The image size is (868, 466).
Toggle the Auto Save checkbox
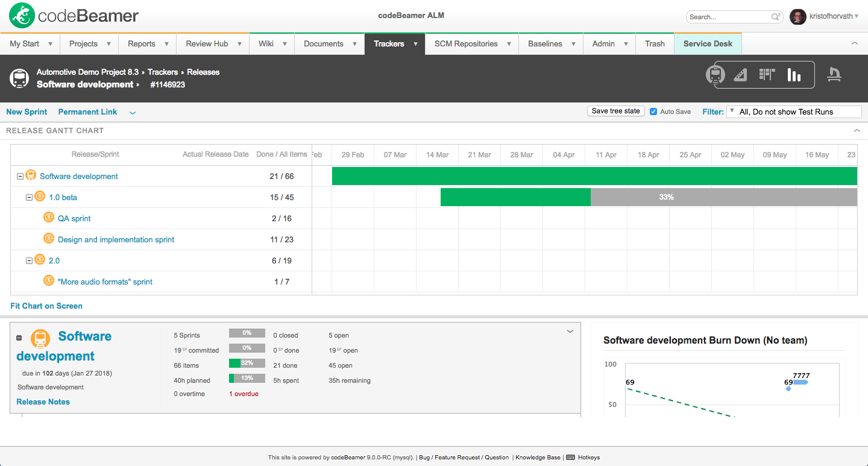point(653,112)
